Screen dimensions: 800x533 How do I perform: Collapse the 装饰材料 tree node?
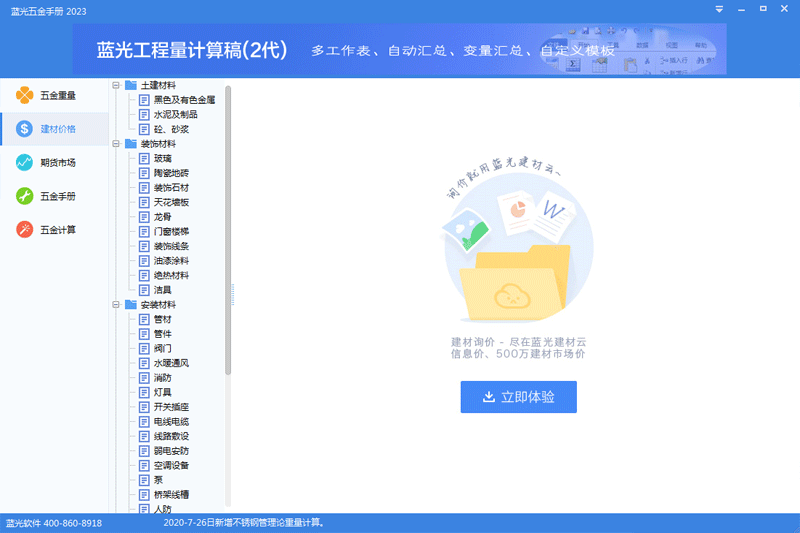click(x=116, y=144)
